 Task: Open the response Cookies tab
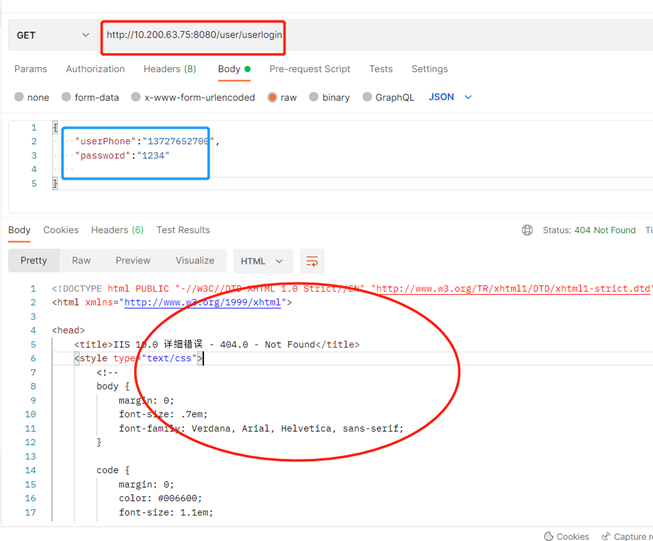[61, 230]
